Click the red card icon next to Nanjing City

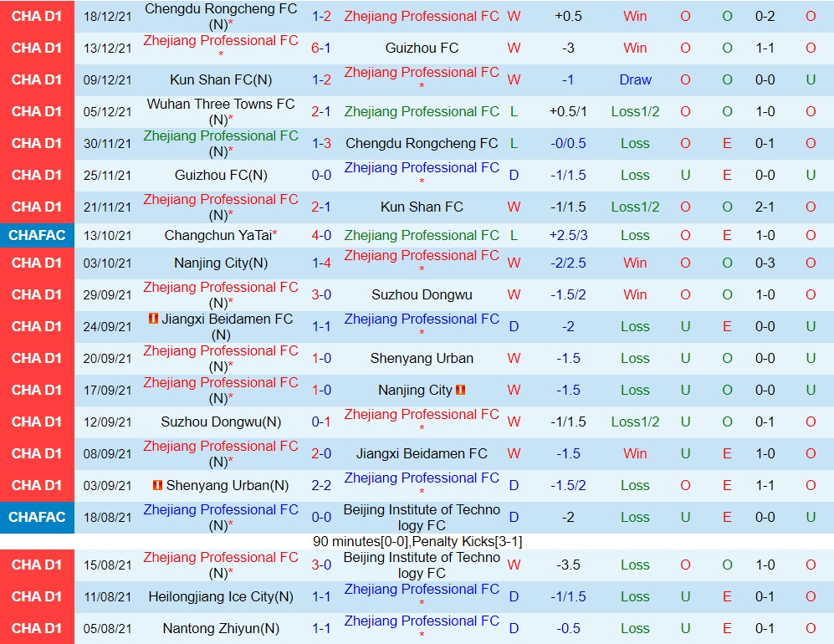tap(461, 390)
